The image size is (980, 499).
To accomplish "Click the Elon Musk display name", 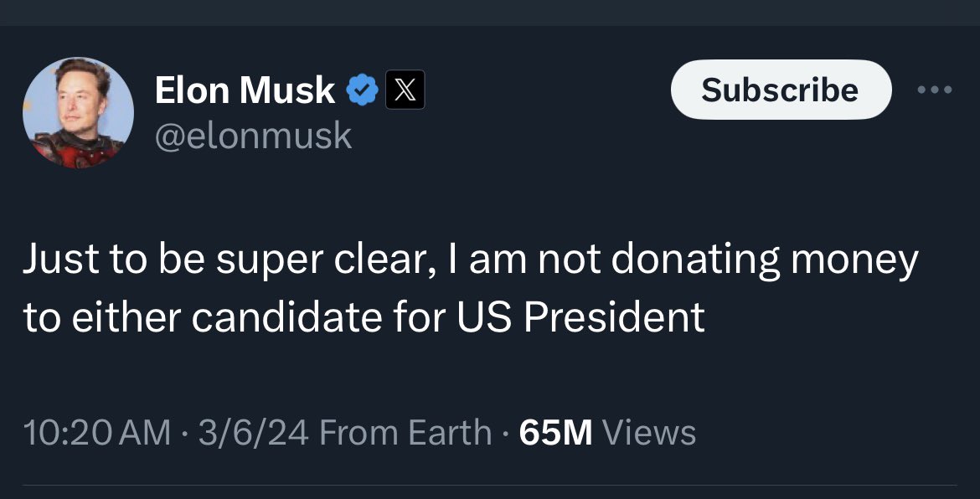I will coord(245,90).
